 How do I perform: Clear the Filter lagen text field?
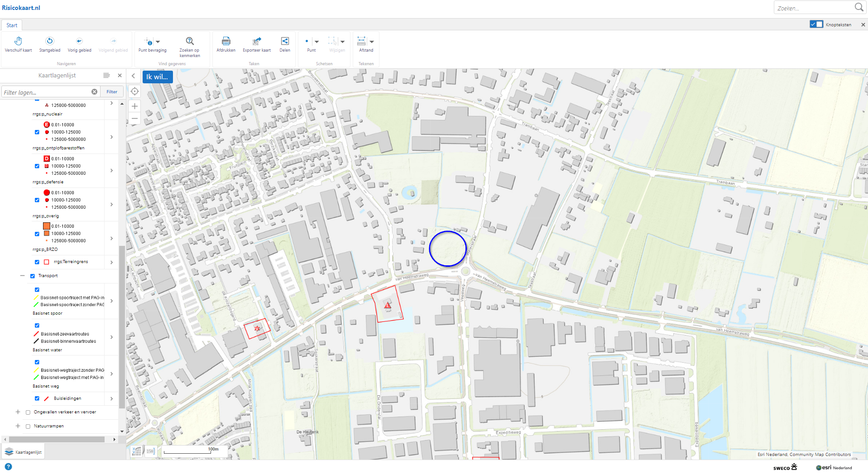click(94, 92)
